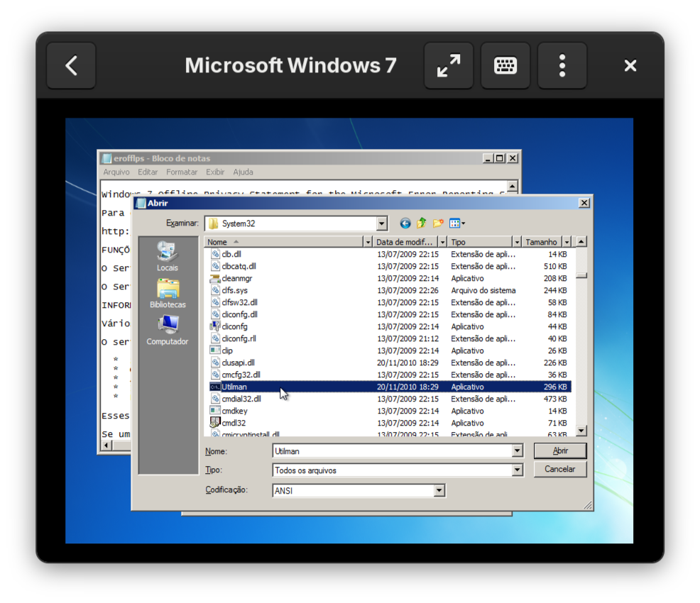Screen dimensions: 700x603
Task: Open the Nome column filter arrow
Action: click(x=368, y=242)
